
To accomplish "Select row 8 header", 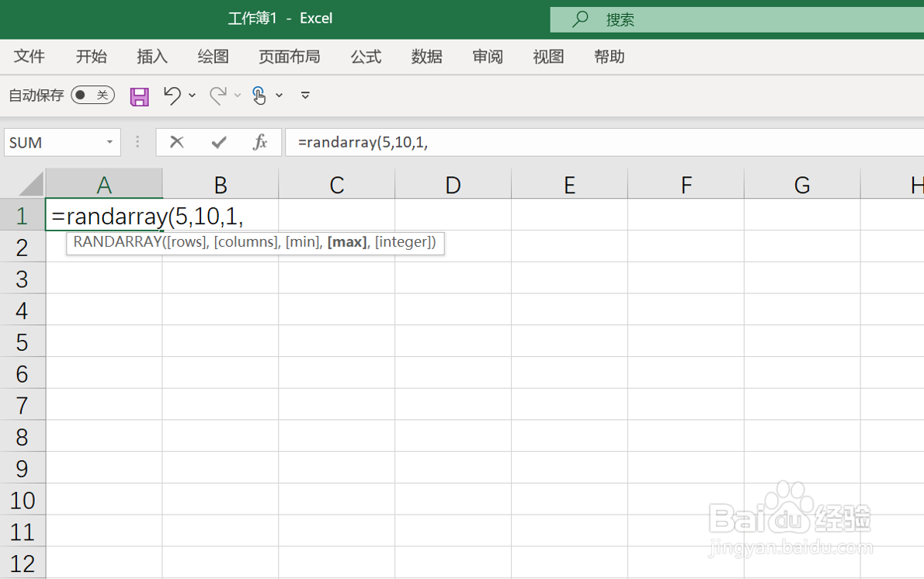I will 23,437.
